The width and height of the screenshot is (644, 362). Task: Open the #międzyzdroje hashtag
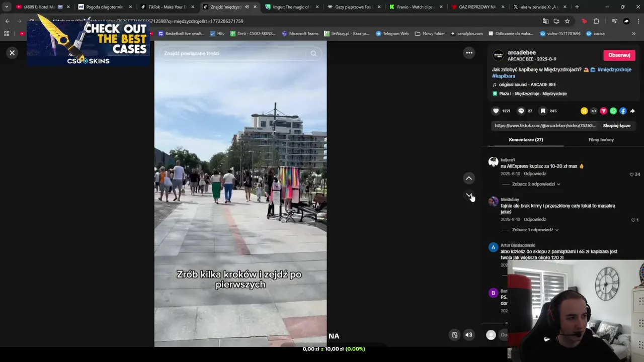[614, 69]
